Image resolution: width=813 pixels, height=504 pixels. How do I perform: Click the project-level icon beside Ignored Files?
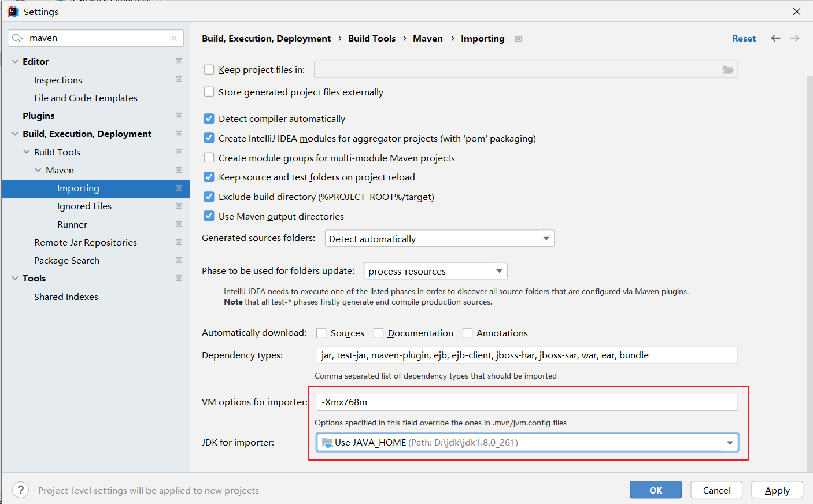click(179, 206)
